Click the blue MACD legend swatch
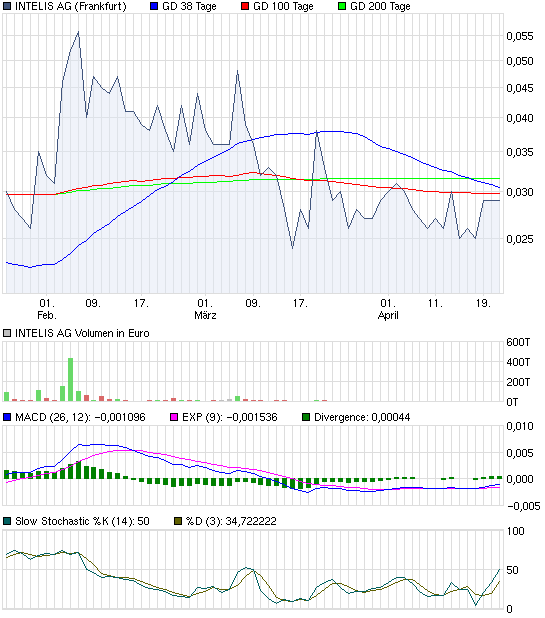Viewport: 545px width, 618px height. point(7,417)
